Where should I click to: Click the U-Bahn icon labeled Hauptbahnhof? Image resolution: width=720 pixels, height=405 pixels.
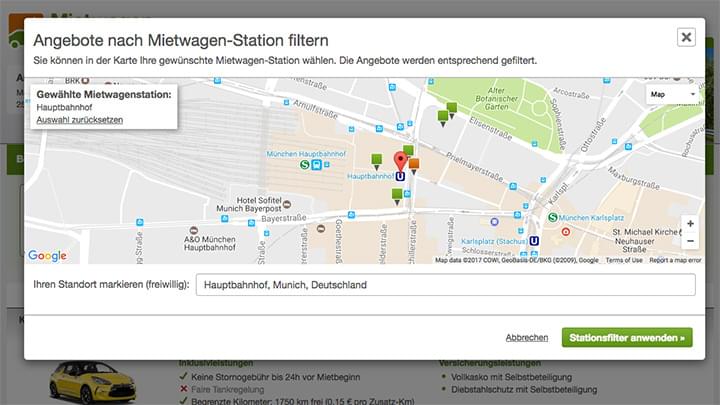point(400,176)
